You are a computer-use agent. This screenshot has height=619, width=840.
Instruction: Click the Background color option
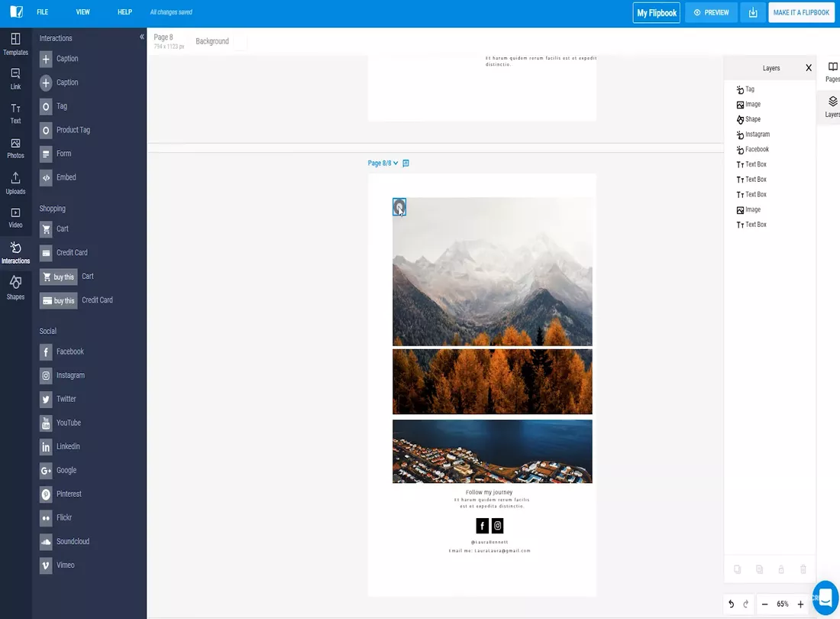pos(212,41)
